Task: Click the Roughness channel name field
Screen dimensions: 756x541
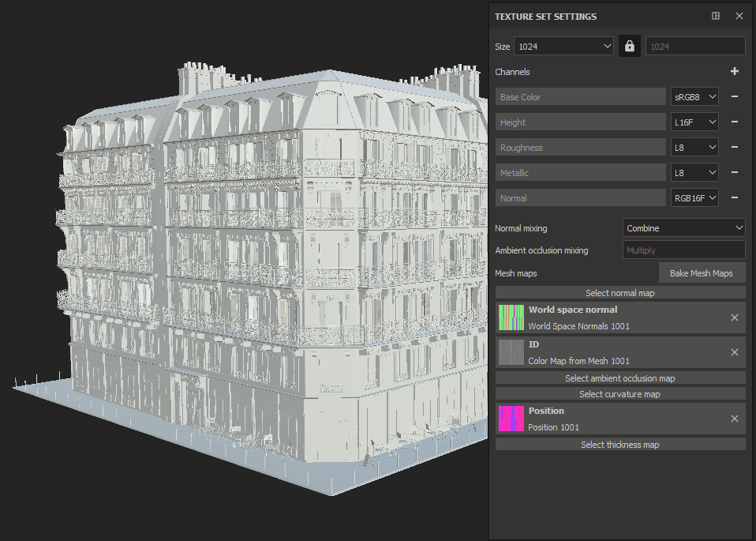Action: coord(581,148)
